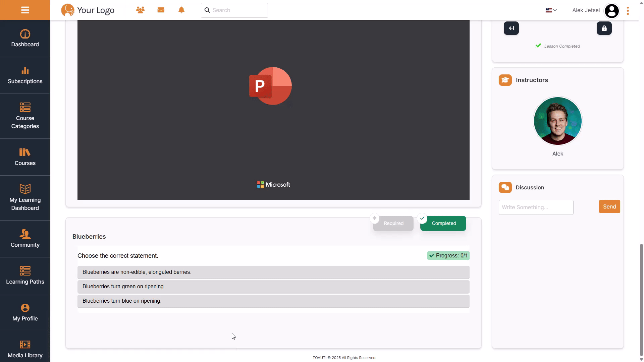Click the Progress: 0/1 indicator
This screenshot has width=644, height=362.
448,256
